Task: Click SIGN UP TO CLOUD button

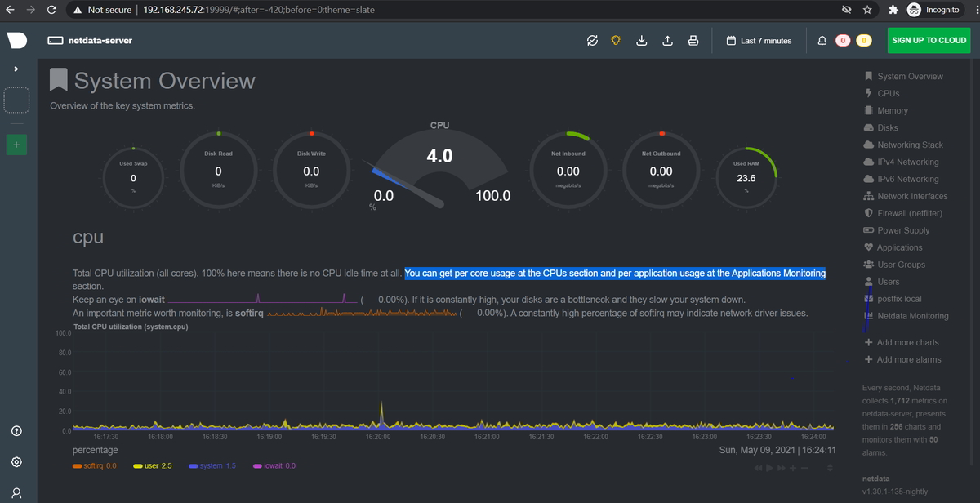Action: point(929,40)
